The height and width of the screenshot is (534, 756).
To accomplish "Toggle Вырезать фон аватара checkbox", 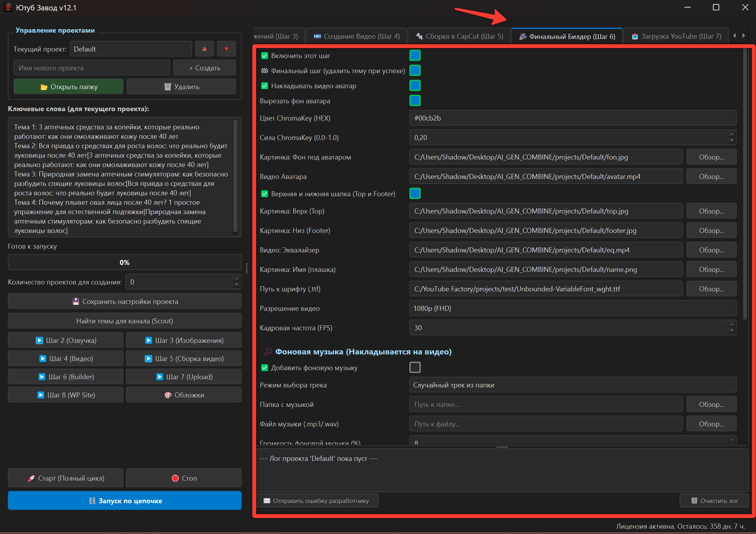I will 415,101.
